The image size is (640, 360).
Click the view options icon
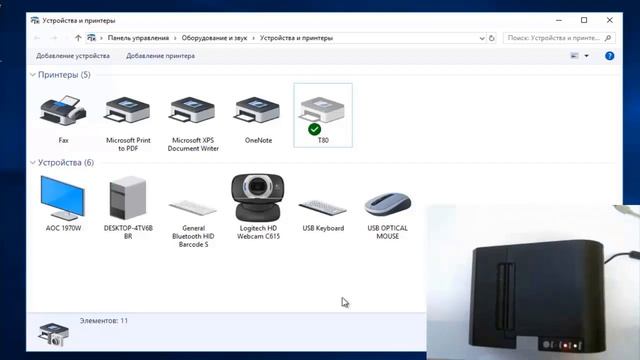pos(574,56)
